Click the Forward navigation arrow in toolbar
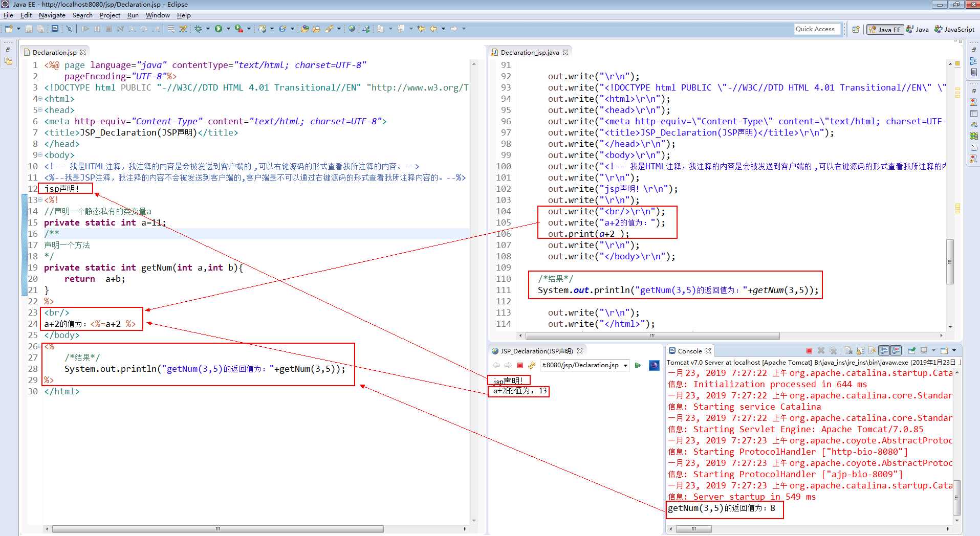Image resolution: width=980 pixels, height=536 pixels. [453, 29]
